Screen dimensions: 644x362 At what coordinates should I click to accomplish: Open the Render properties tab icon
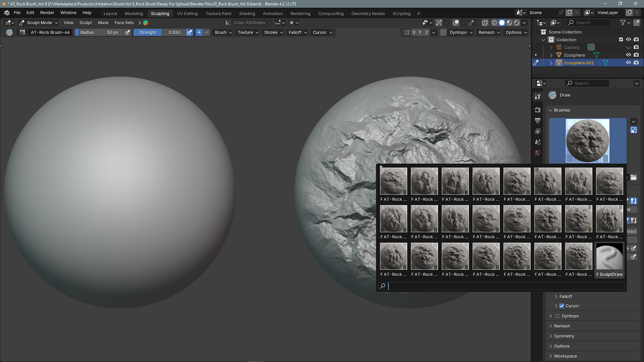click(x=538, y=110)
